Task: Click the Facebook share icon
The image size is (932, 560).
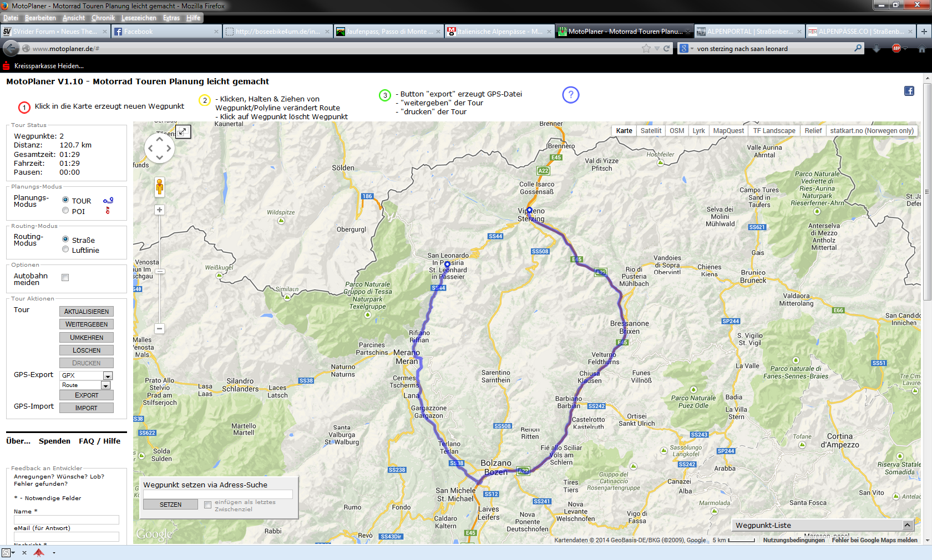Action: point(909,91)
